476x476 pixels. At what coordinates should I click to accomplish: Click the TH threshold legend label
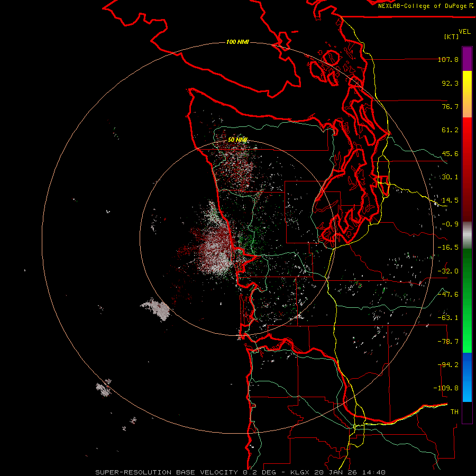point(454,412)
